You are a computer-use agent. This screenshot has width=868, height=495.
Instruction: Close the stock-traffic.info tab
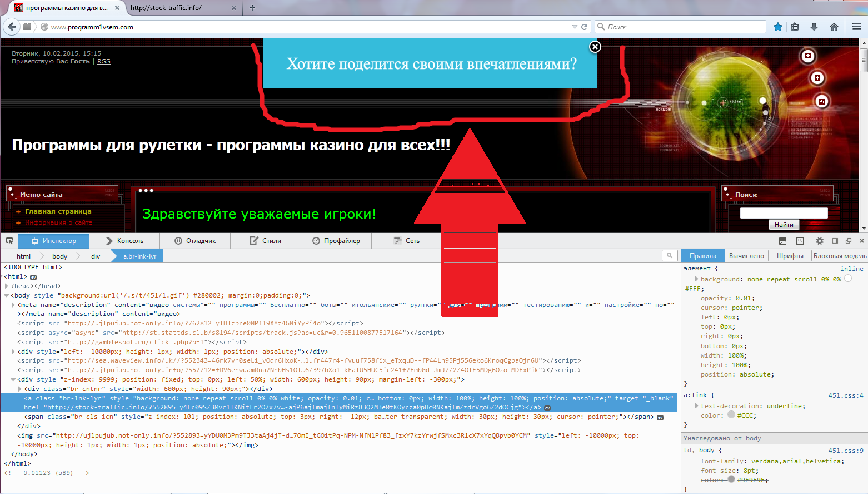point(234,8)
